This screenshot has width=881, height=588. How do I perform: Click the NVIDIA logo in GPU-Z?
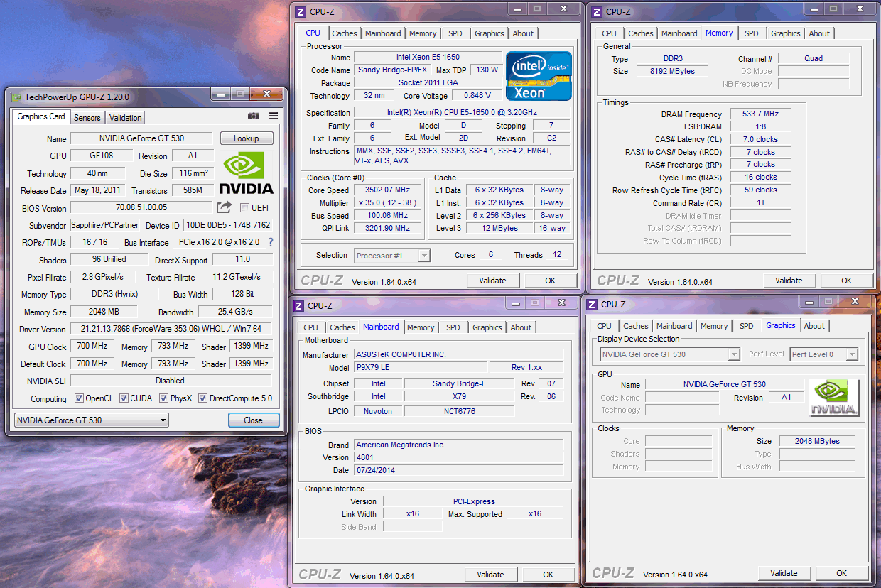tap(246, 173)
